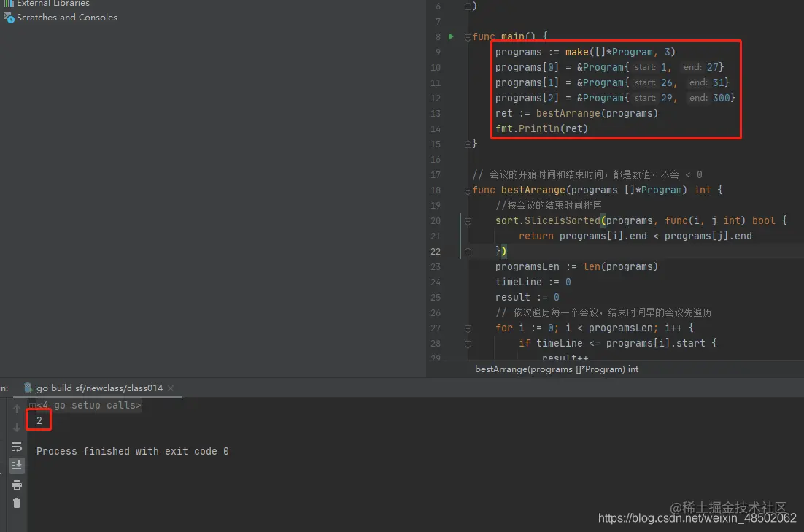This screenshot has height=532, width=804.
Task: Click the 'result := 0' line
Action: (527, 298)
